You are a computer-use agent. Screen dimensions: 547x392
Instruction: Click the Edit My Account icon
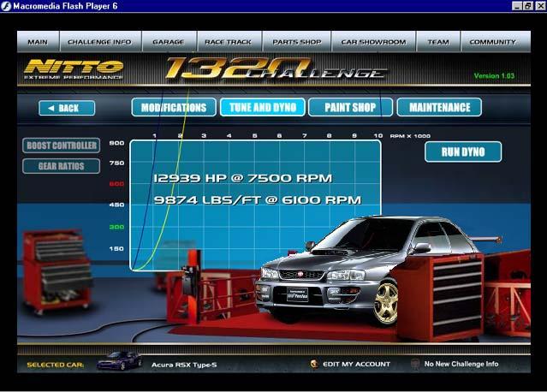314,364
